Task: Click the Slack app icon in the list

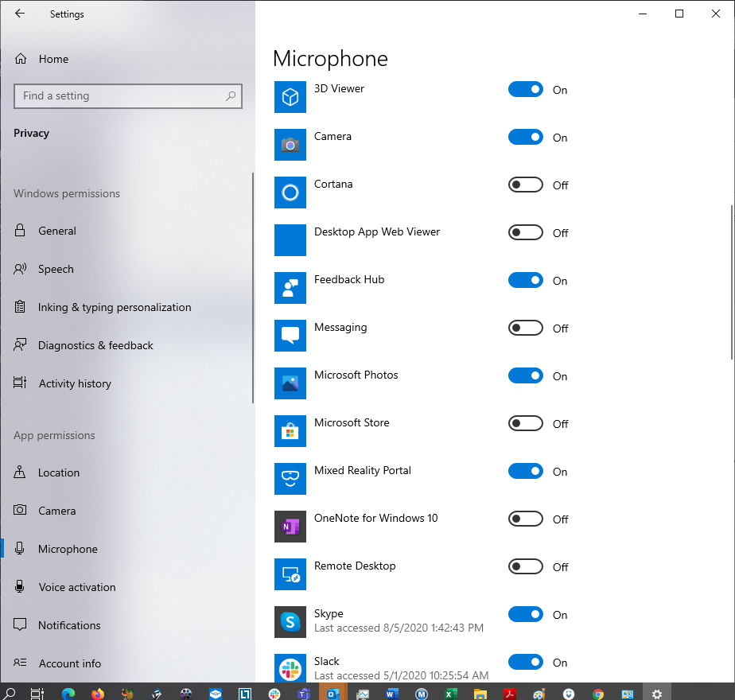Action: 290,669
